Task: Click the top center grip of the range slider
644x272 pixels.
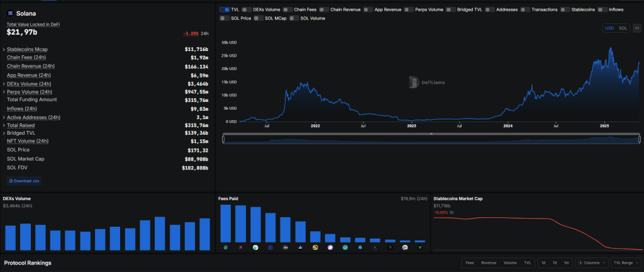Action: 431,134
